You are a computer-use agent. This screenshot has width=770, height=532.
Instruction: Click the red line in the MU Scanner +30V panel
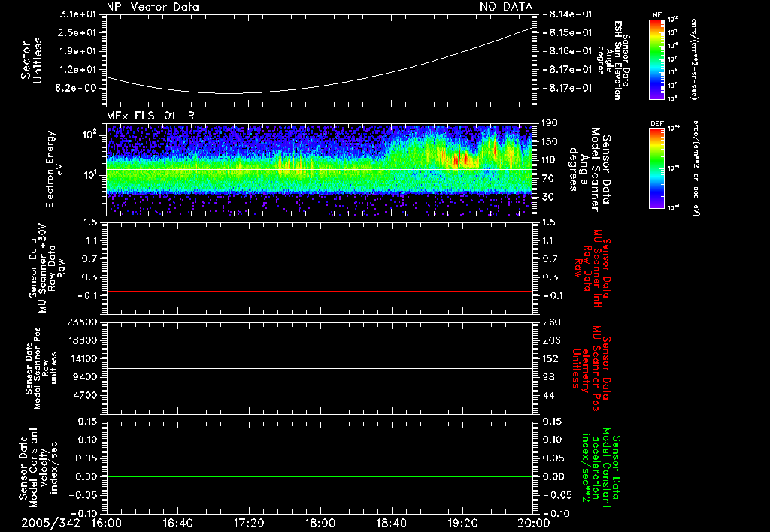tap(319, 291)
